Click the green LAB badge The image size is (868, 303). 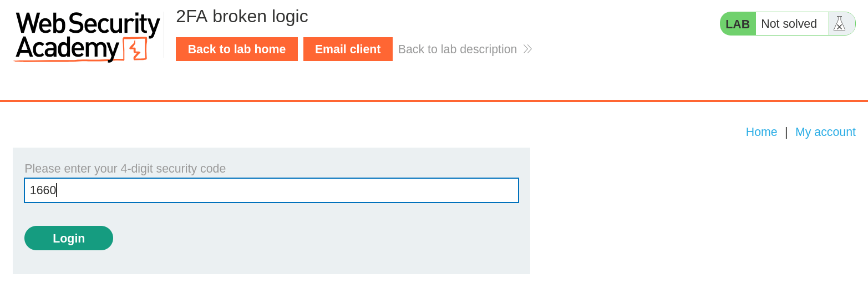click(738, 24)
